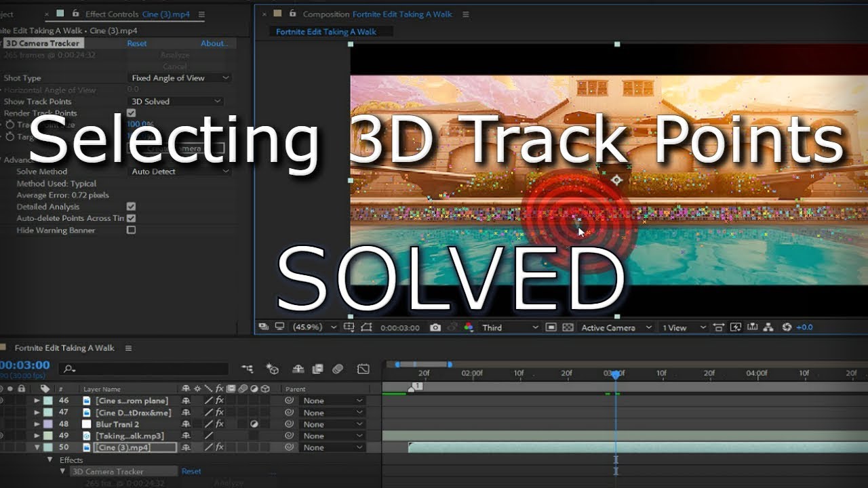Toggle the Region of Interest button
The width and height of the screenshot is (868, 488).
551,327
